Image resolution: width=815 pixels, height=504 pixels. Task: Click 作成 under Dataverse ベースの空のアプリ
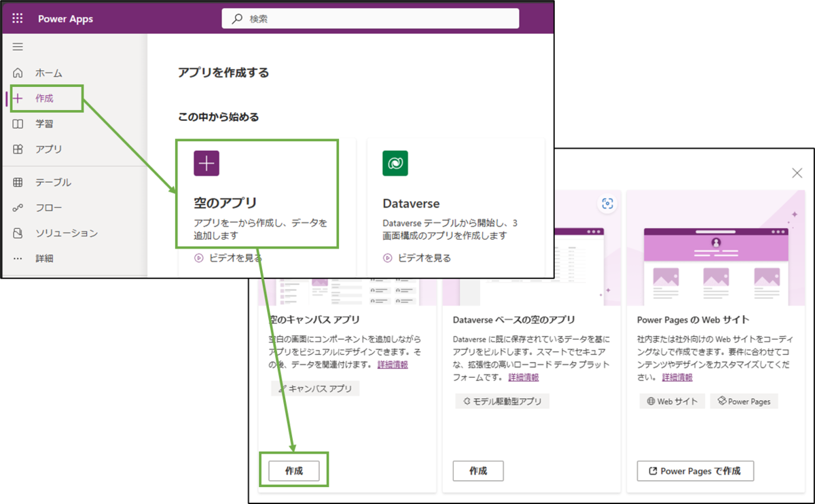point(478,471)
